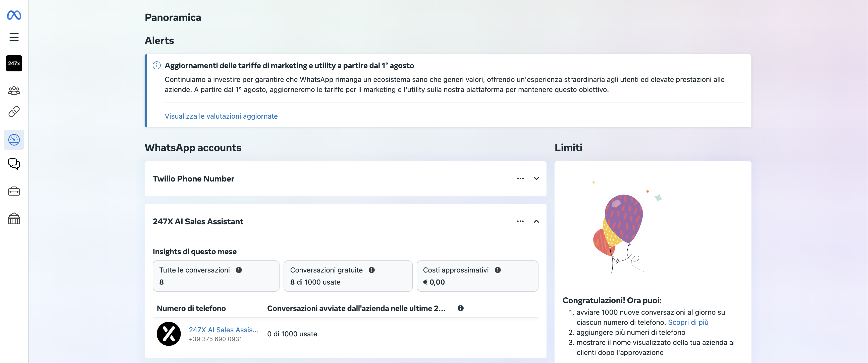Click the Congratulazioni! Ora puoi: heading
The image size is (868, 363).
612,300
